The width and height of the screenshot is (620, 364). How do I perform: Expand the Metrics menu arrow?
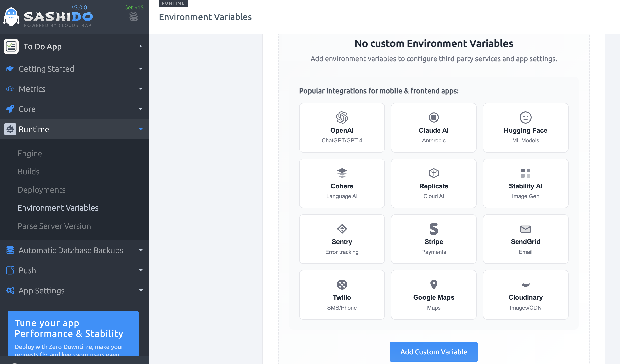[140, 89]
